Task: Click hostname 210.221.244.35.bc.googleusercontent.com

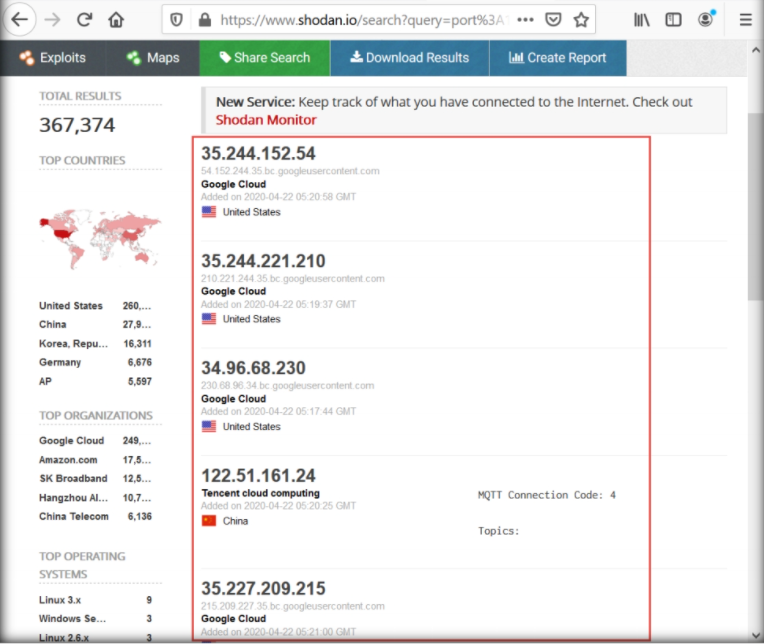Action: click(292, 279)
